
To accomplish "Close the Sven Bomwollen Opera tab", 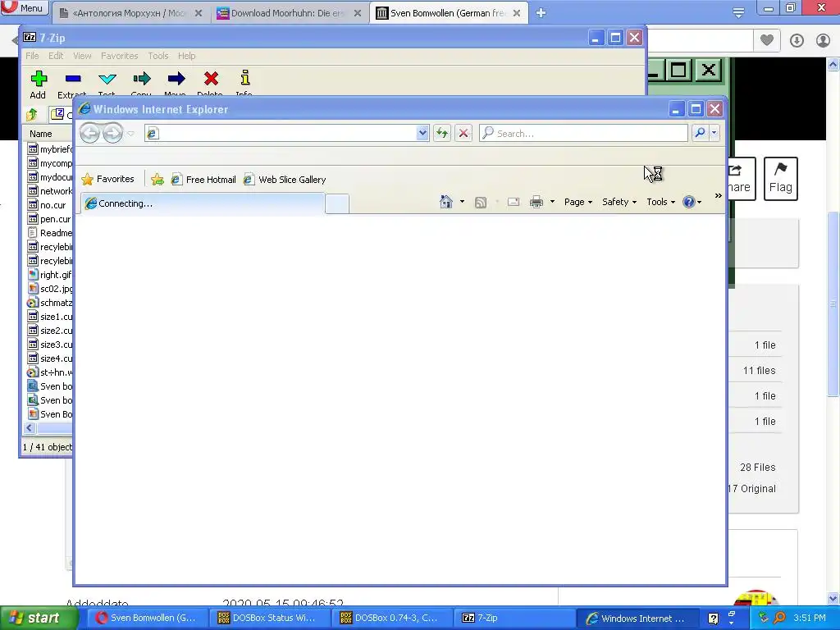I will 517,13.
